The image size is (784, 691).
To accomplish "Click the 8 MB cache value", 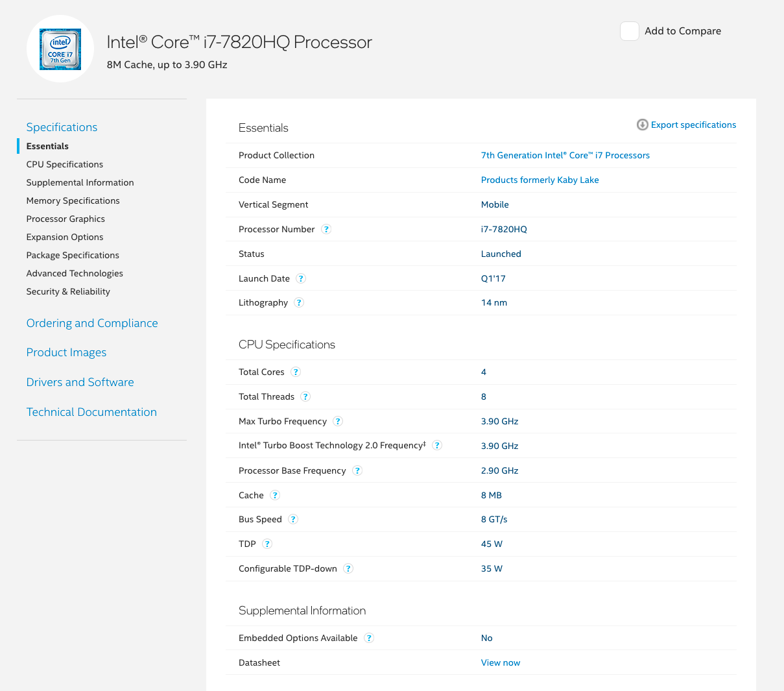I will [491, 495].
